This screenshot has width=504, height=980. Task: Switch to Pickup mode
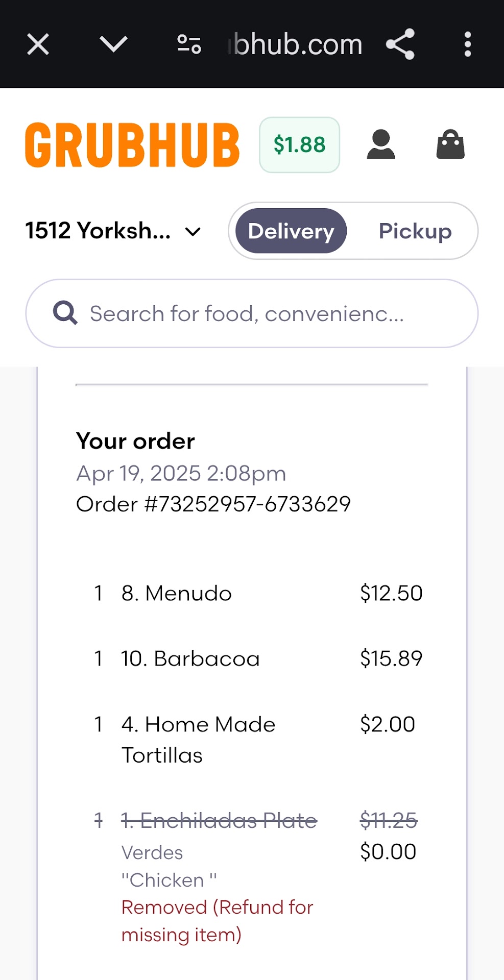pyautogui.click(x=415, y=231)
